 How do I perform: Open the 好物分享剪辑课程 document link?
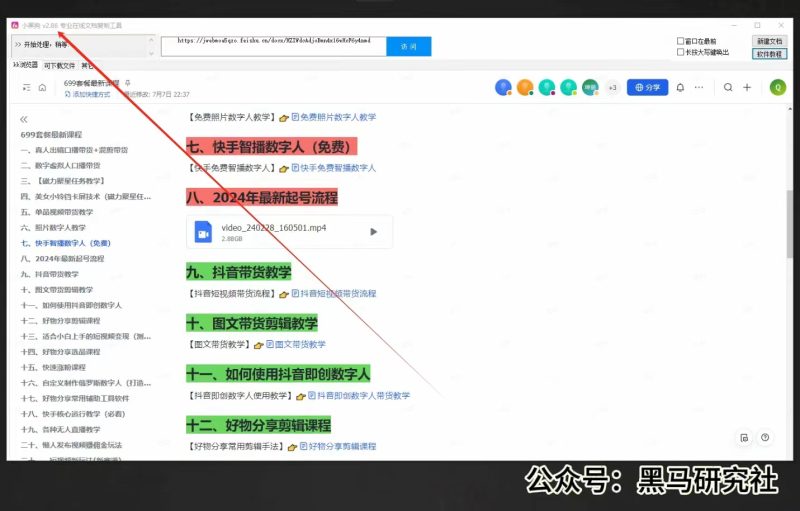pyautogui.click(x=338, y=446)
